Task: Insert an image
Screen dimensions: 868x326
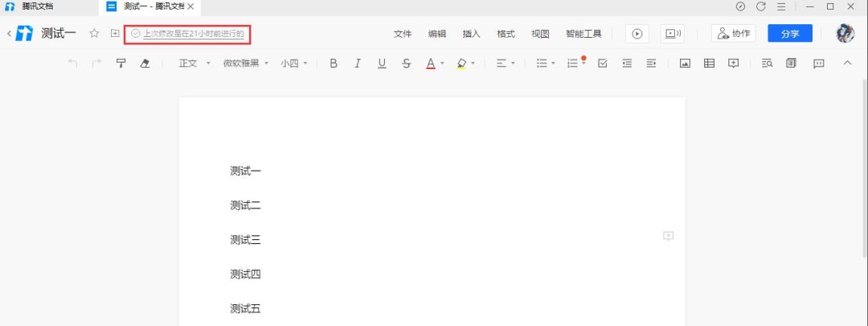Action: pyautogui.click(x=685, y=64)
